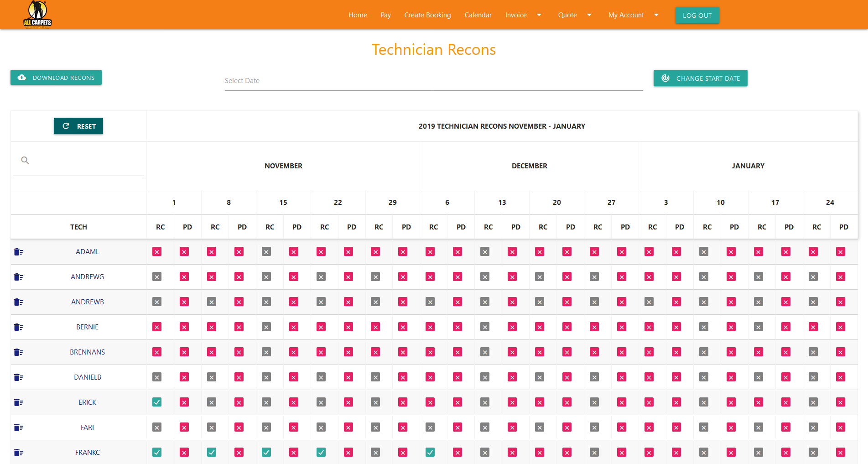Open technician FRANKC link

tap(87, 453)
